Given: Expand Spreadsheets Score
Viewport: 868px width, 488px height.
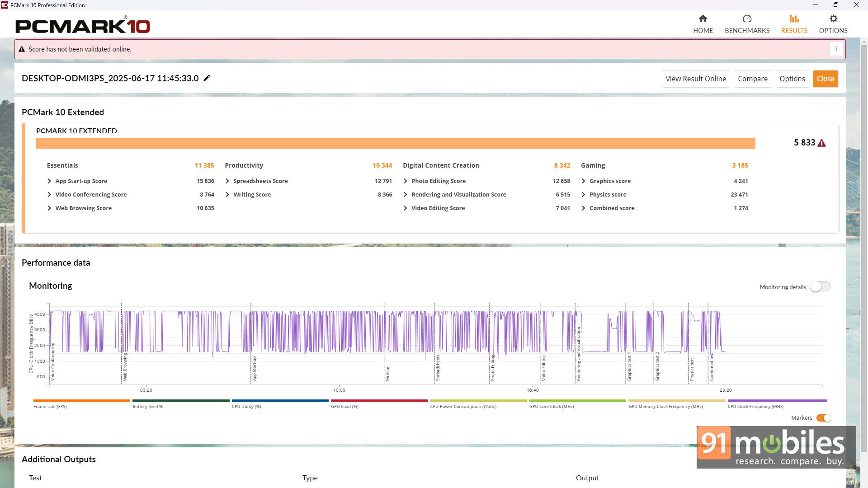Looking at the screenshot, I should point(227,181).
